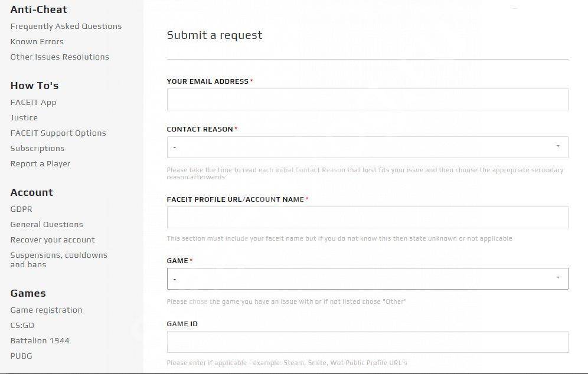This screenshot has height=374, width=588.
Task: Open Recover your account link
Action: pyautogui.click(x=53, y=240)
